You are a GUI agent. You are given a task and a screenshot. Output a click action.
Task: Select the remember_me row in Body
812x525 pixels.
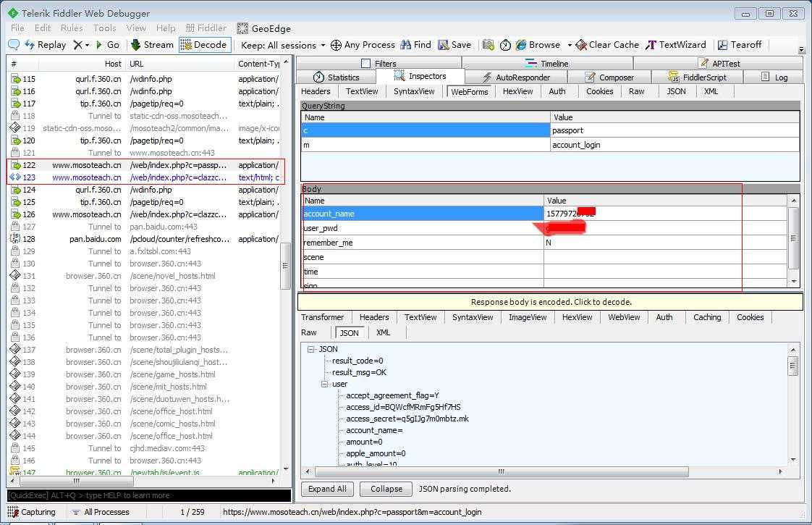pos(544,243)
